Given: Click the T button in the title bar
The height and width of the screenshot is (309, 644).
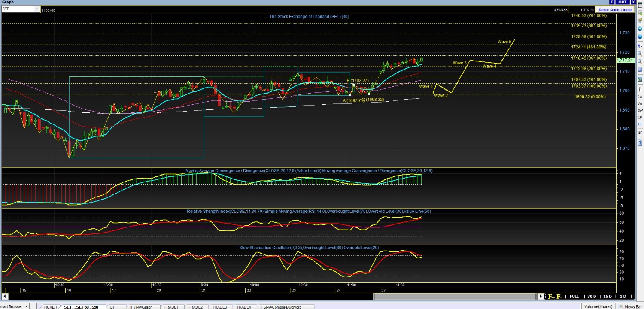Looking at the screenshot, I should [612, 2].
